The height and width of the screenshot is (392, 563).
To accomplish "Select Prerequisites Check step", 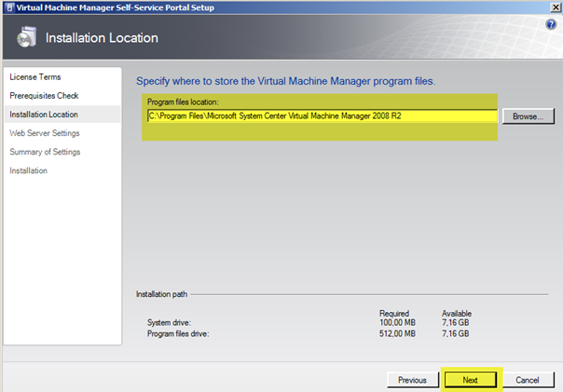I will pyautogui.click(x=44, y=95).
